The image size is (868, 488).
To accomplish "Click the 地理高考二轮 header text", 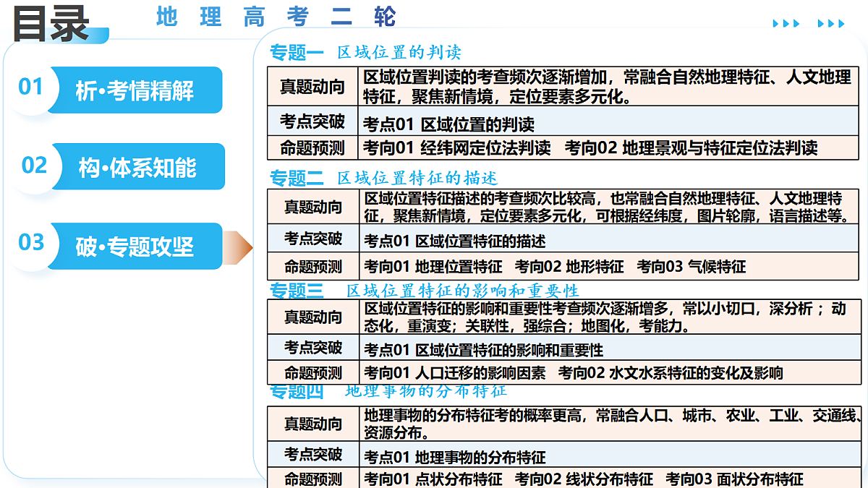I will [x=276, y=17].
